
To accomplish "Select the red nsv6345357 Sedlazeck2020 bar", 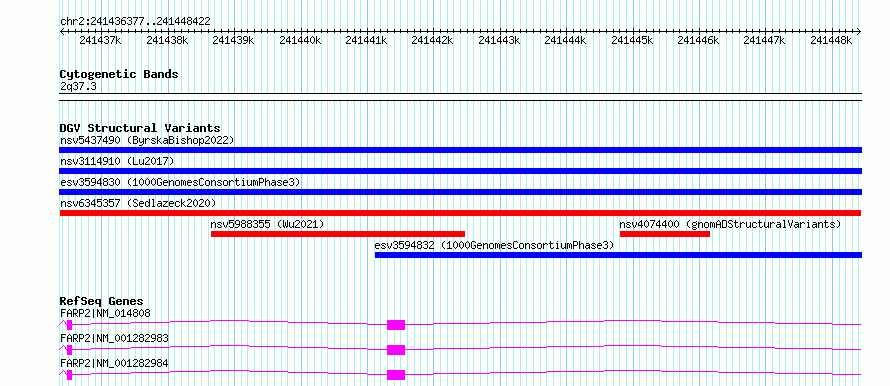I will [460, 213].
